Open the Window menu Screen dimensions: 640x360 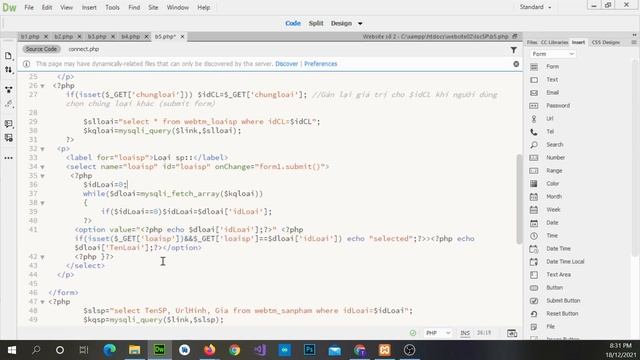coord(178,7)
